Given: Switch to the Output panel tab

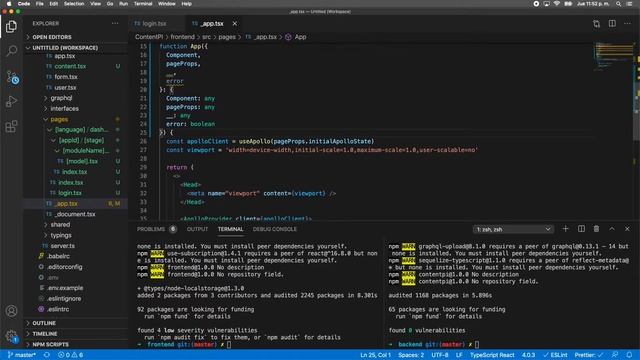Looking at the screenshot, I should tap(197, 229).
